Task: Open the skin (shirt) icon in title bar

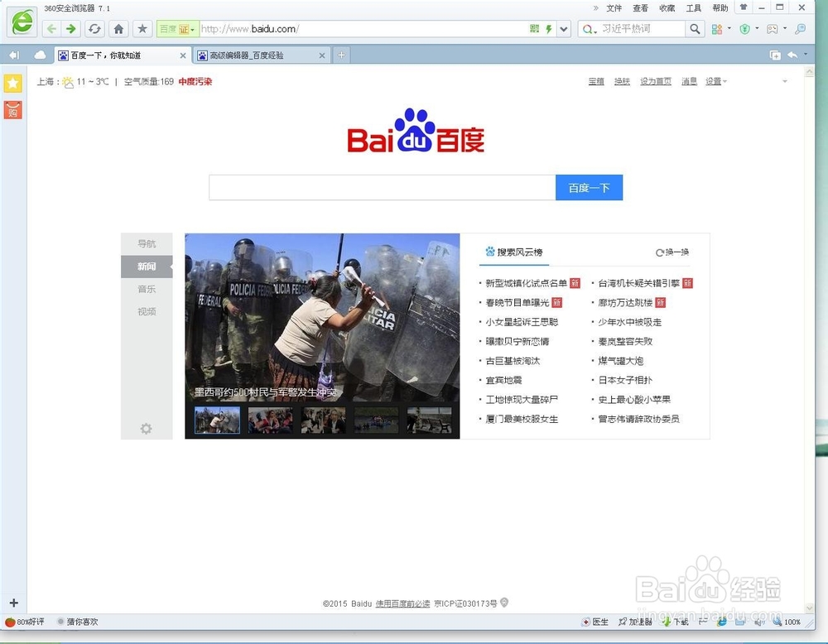Action: [x=744, y=7]
